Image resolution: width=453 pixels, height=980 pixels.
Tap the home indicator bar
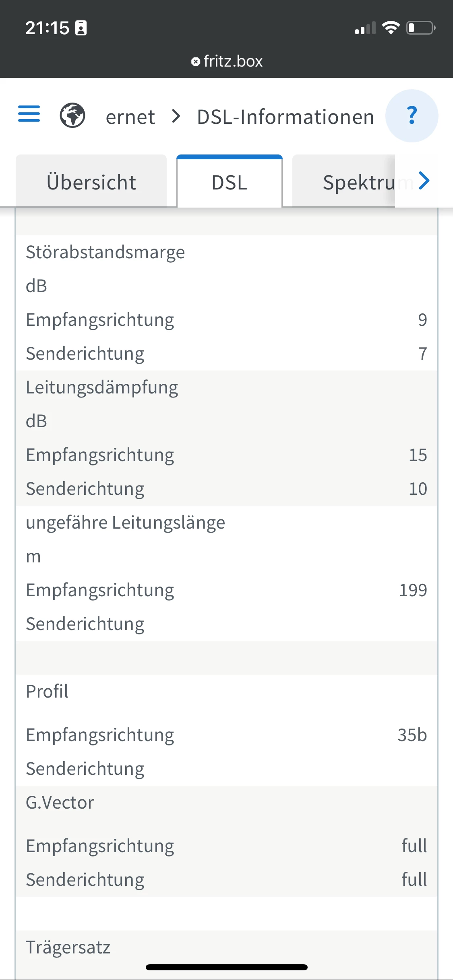(x=227, y=967)
